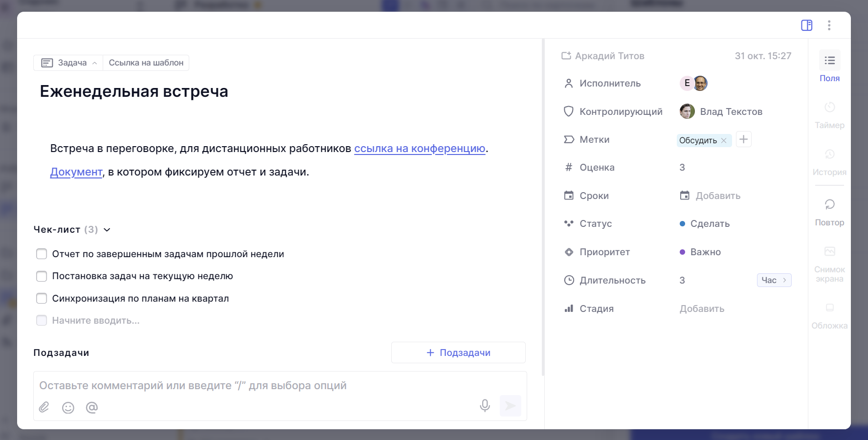Open the three-dot more options menu
This screenshot has height=440, width=868.
[829, 25]
